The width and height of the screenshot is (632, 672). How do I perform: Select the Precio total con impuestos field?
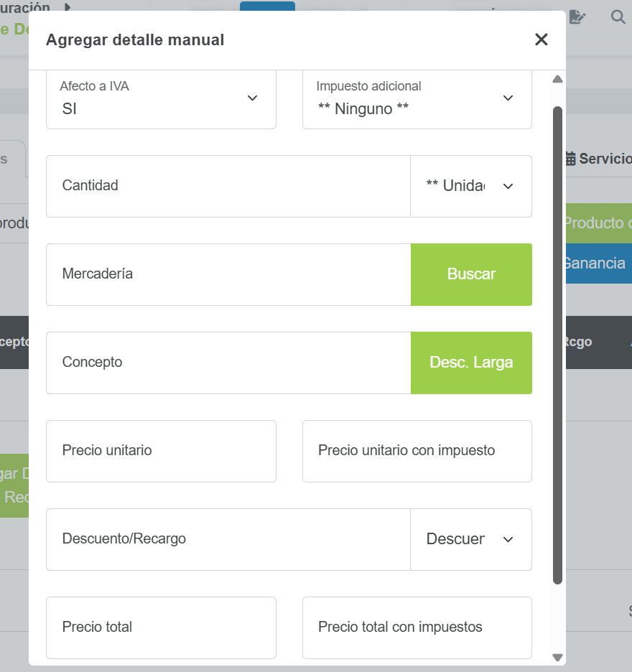click(417, 627)
